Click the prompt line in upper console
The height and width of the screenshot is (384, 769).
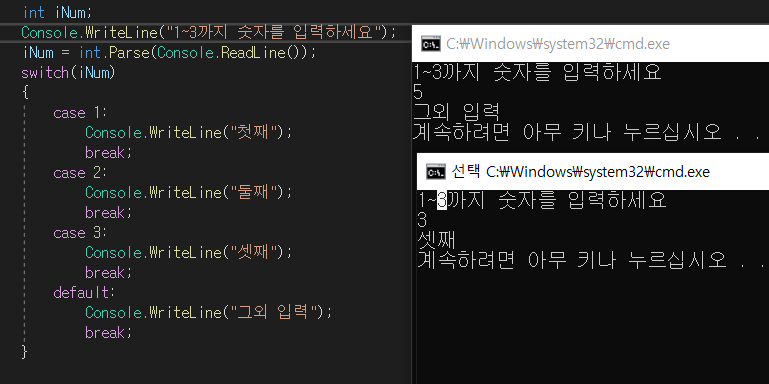click(538, 73)
